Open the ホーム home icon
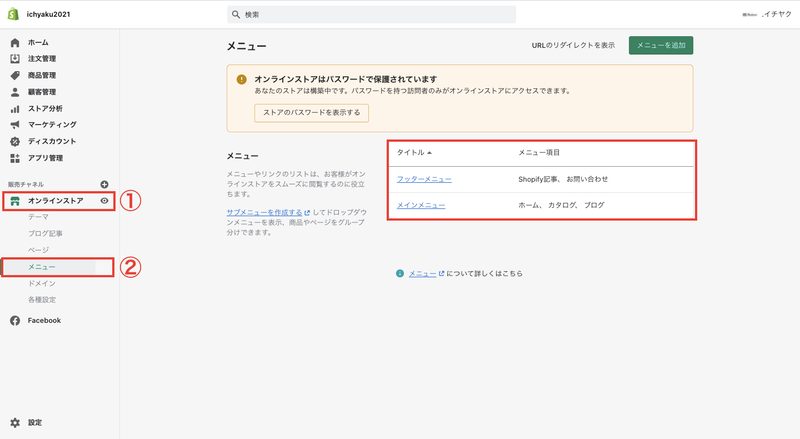Viewport: 800px width, 439px height. pos(15,42)
